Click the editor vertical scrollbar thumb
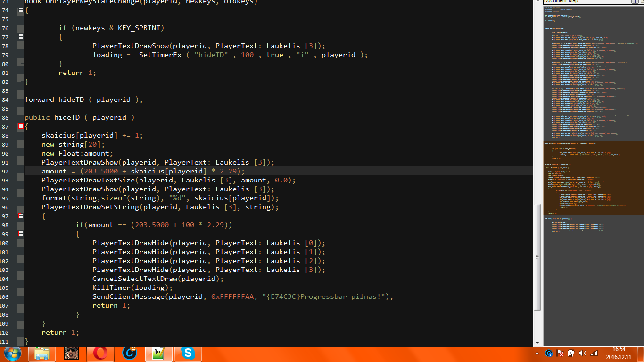Image resolution: width=644 pixels, height=362 pixels. tap(537, 257)
